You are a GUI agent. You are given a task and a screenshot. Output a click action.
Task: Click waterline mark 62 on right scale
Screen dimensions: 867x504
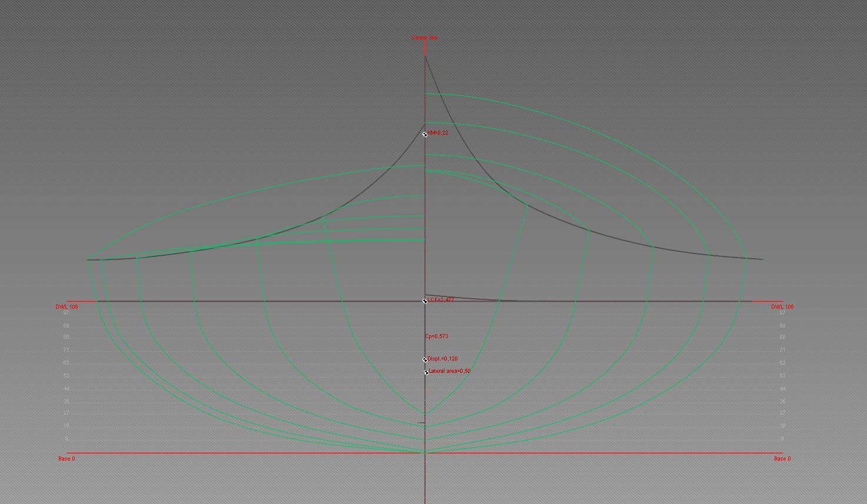point(782,363)
